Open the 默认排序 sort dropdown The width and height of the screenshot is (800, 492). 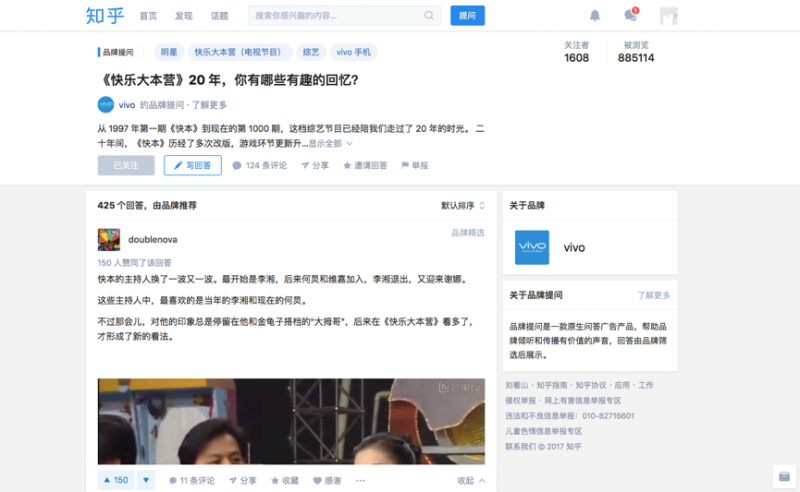463,205
